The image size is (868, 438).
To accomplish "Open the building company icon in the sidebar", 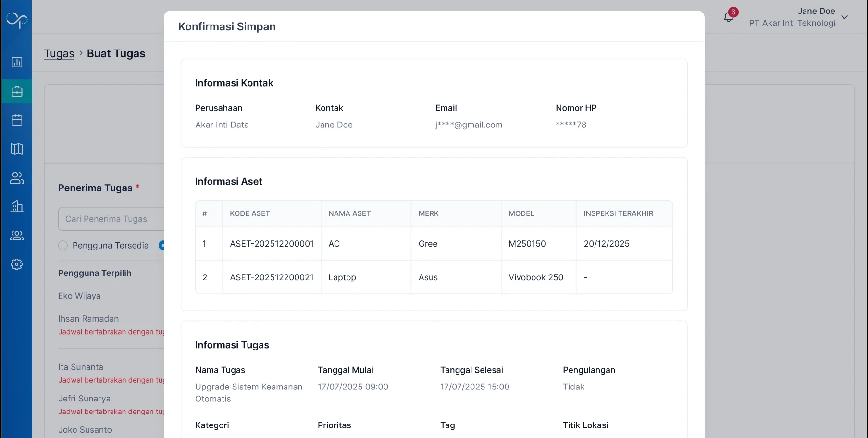I will click(17, 207).
